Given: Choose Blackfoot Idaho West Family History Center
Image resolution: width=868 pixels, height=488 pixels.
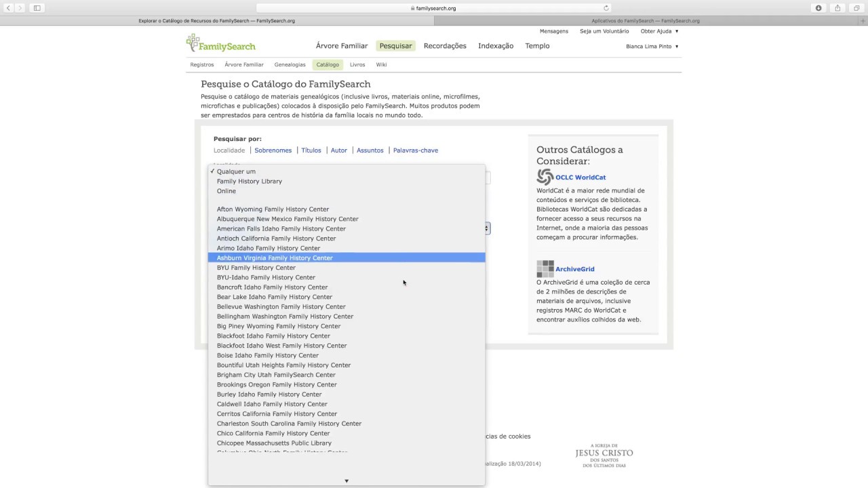Looking at the screenshot, I should click(347, 346).
